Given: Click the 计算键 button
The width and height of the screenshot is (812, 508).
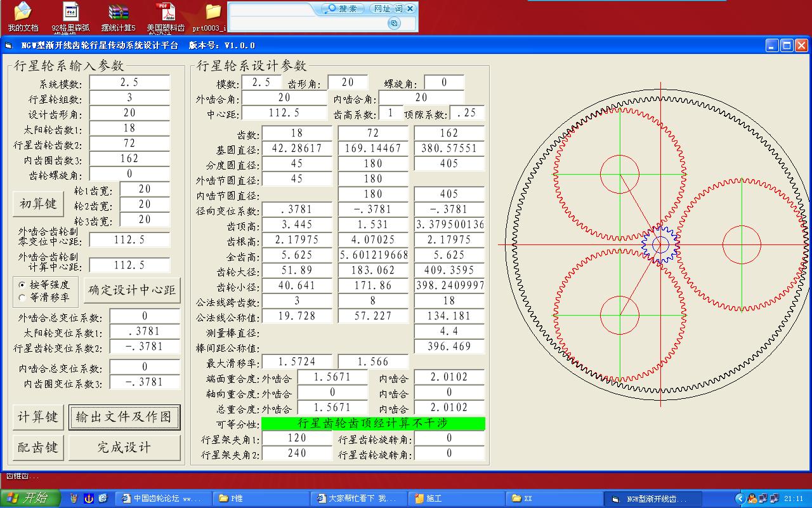Looking at the screenshot, I should point(38,417).
